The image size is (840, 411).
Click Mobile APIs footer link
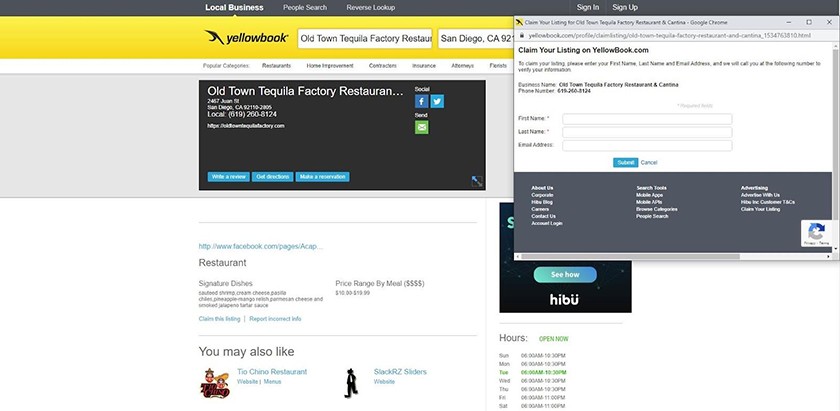point(649,202)
